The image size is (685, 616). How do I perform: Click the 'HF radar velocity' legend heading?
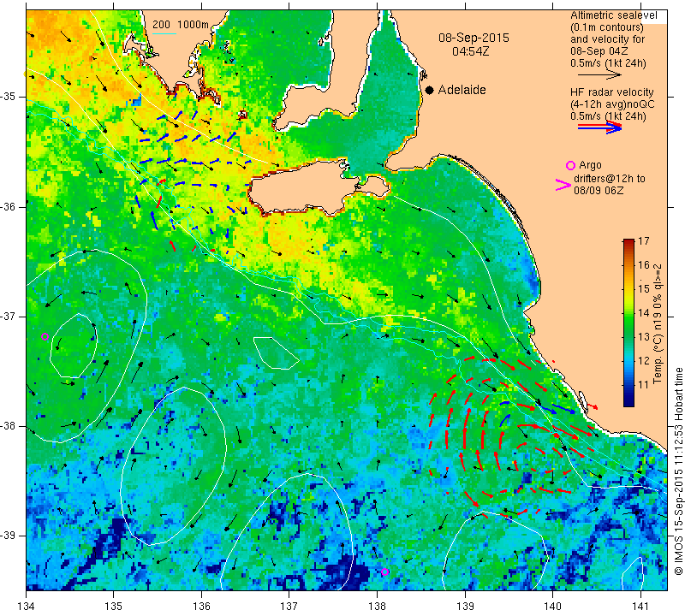click(x=611, y=92)
